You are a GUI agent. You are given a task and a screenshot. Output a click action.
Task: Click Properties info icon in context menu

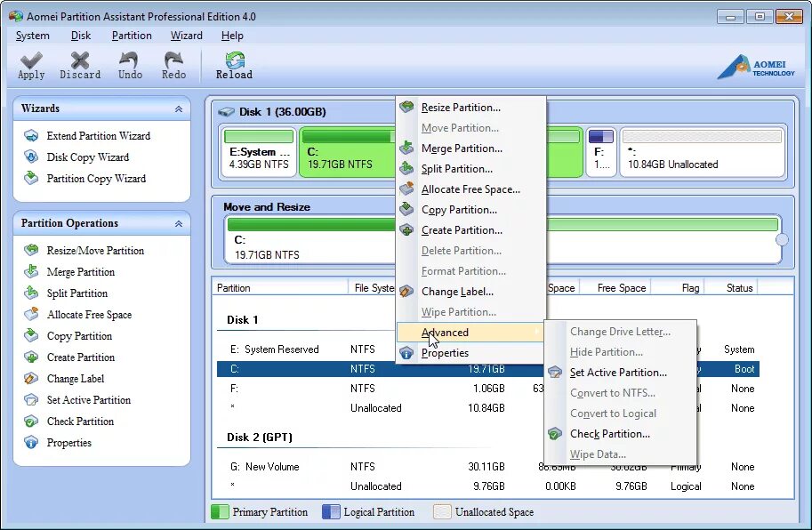[x=407, y=353]
